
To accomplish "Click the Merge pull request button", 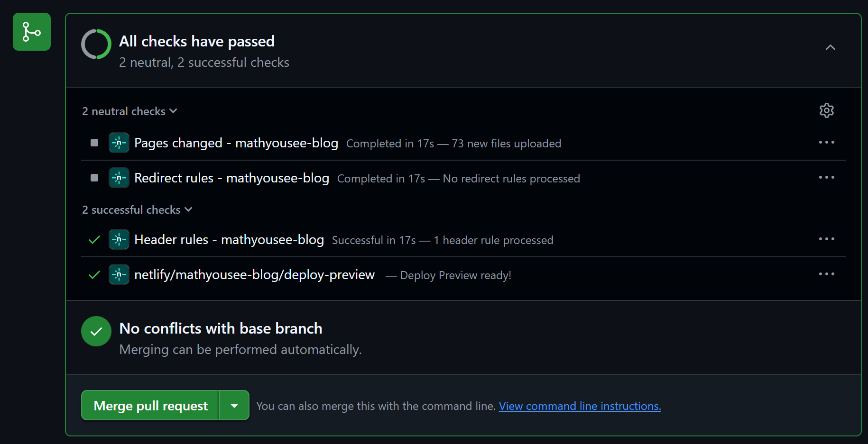I will 150,406.
